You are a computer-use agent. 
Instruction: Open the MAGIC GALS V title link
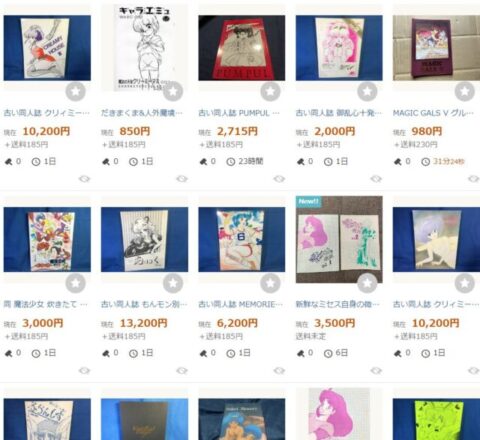tap(433, 113)
